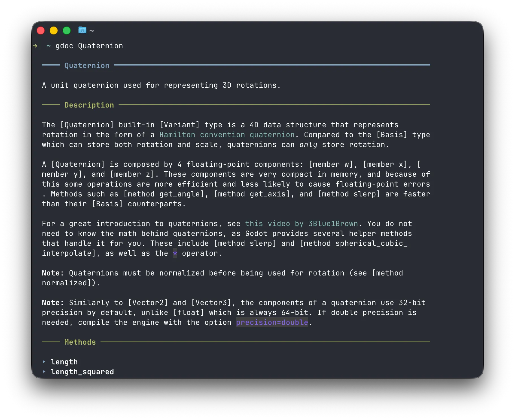515x420 pixels.
Task: Click the Description section heading
Action: pyautogui.click(x=89, y=105)
